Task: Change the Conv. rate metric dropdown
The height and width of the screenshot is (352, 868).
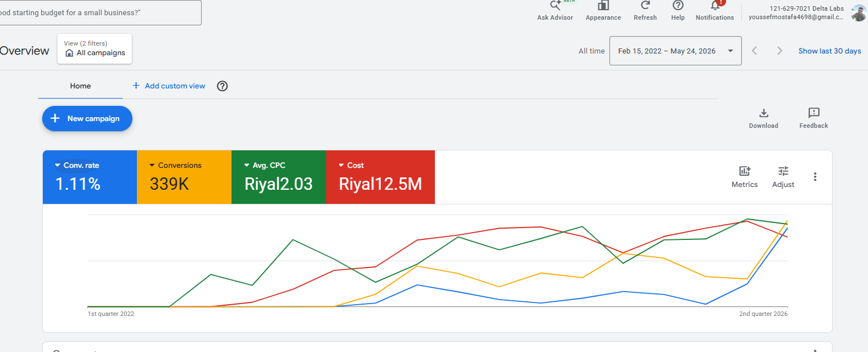Action: click(77, 166)
